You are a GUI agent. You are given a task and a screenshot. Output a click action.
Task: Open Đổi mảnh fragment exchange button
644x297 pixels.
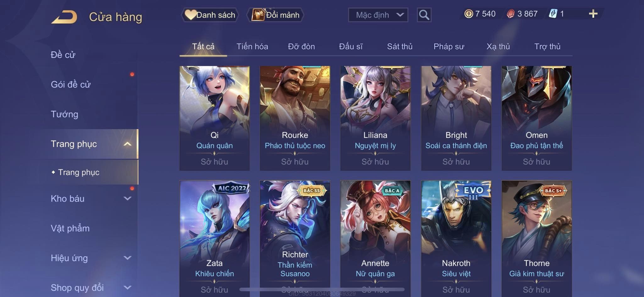point(275,15)
